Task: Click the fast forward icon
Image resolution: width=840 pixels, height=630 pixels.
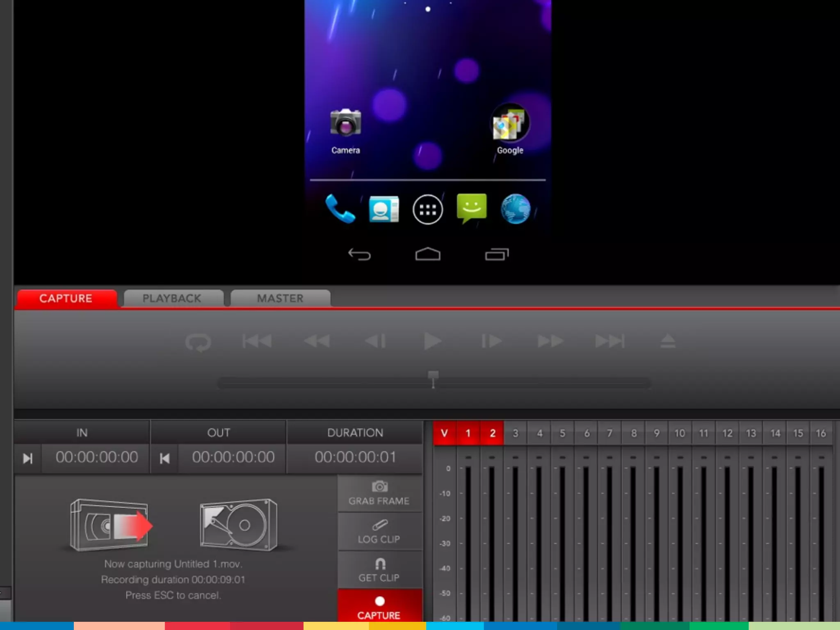Action: (550, 341)
